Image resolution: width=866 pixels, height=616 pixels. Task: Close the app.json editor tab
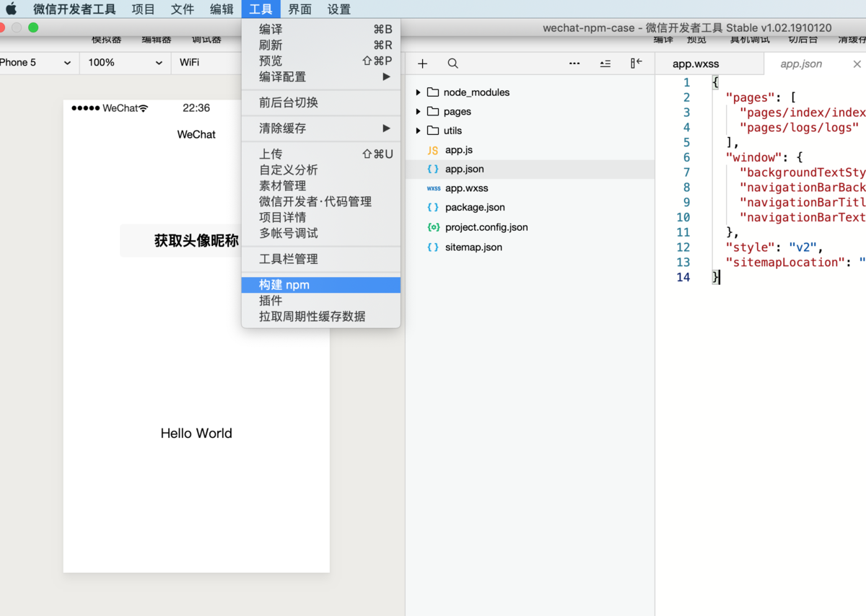click(857, 64)
